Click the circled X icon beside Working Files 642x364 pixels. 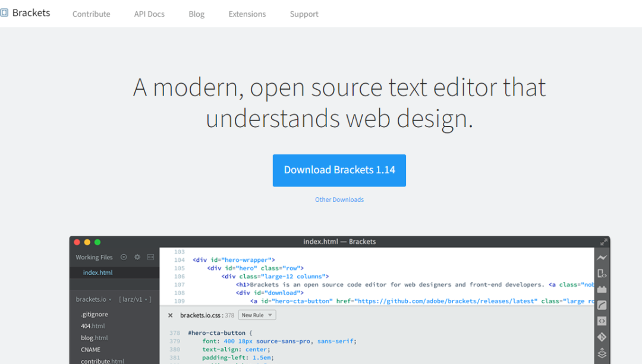point(124,257)
